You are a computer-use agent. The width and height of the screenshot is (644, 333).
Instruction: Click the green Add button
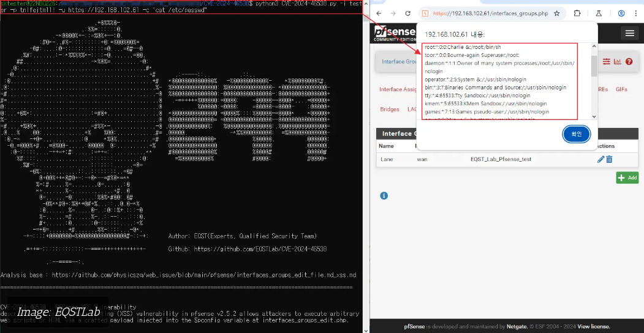point(627,178)
